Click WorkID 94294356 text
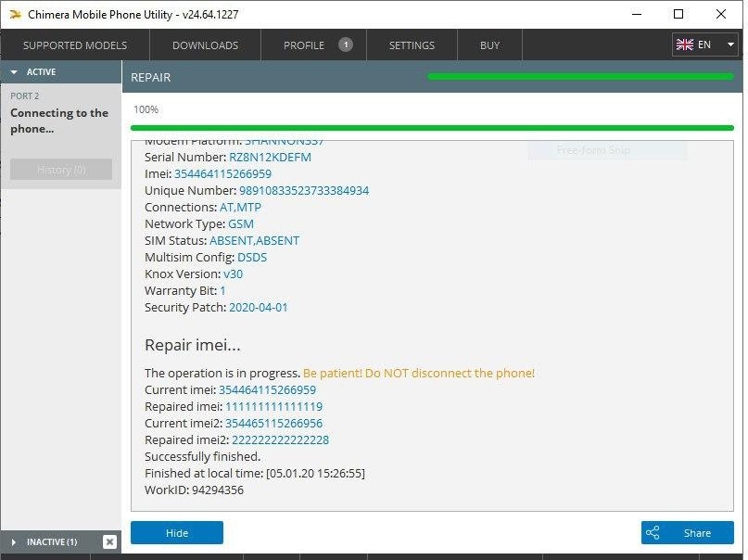 point(194,490)
